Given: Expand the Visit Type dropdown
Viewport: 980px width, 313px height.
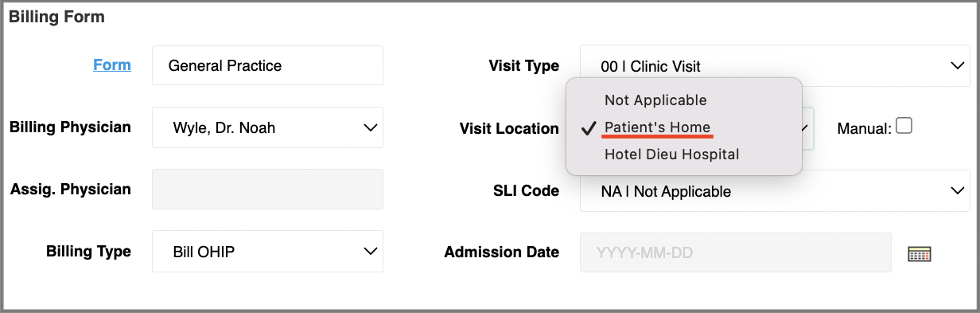Looking at the screenshot, I should click(x=775, y=66).
